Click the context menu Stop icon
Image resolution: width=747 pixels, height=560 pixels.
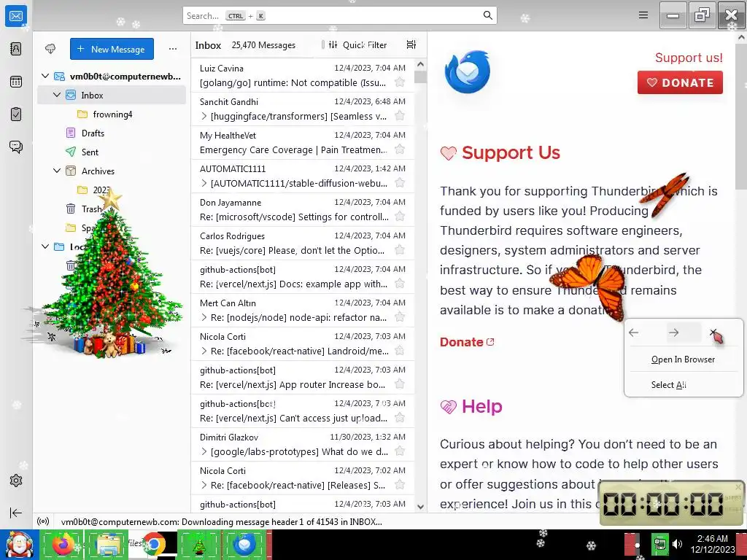(713, 332)
